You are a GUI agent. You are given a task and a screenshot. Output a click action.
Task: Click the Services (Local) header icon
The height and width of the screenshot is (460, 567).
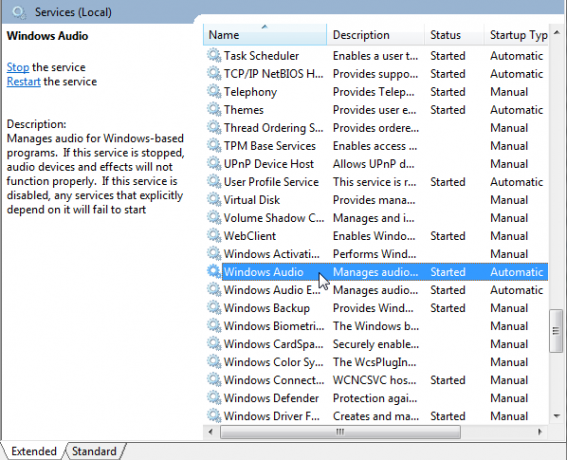(19, 13)
